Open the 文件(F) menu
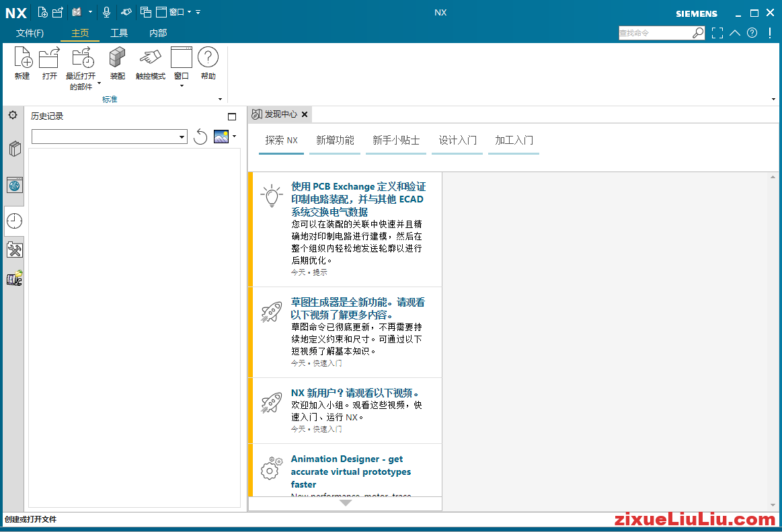This screenshot has height=532, width=782. coord(30,33)
